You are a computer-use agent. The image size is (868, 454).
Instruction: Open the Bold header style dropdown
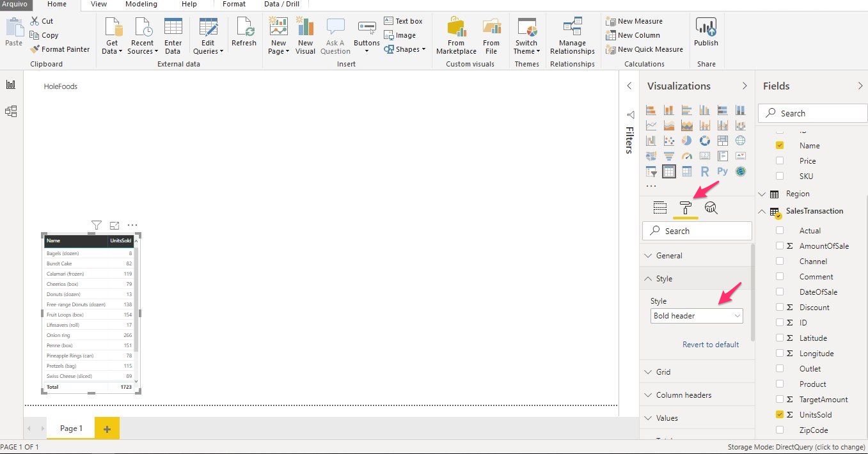point(697,316)
